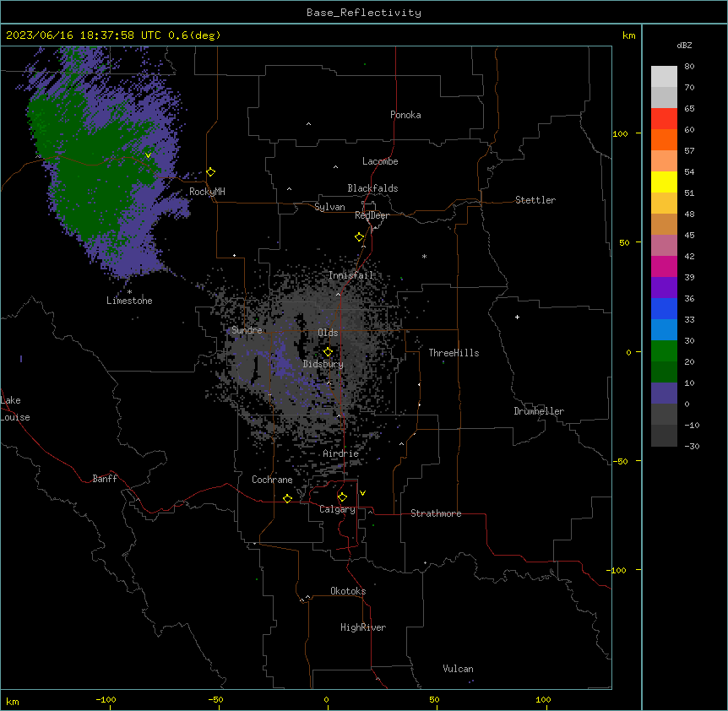The image size is (728, 711).
Task: Click the Strathmore label
Action: coord(436,513)
